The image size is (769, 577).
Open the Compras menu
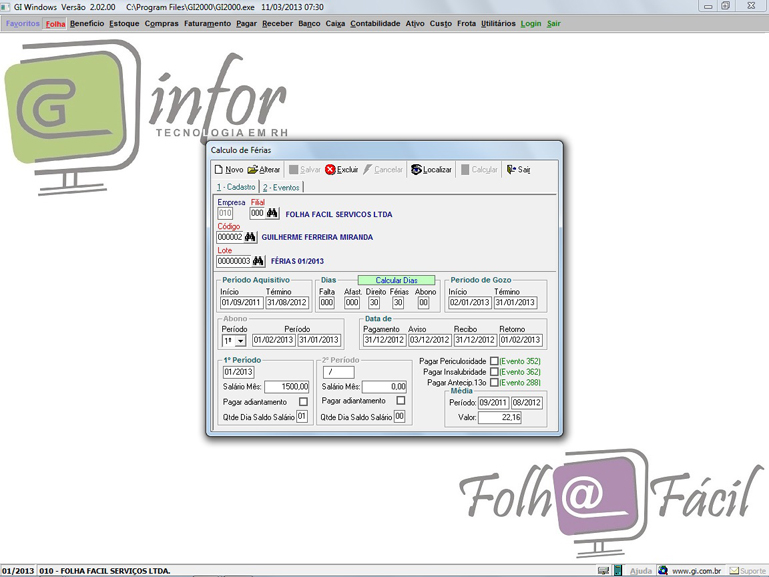click(x=161, y=24)
